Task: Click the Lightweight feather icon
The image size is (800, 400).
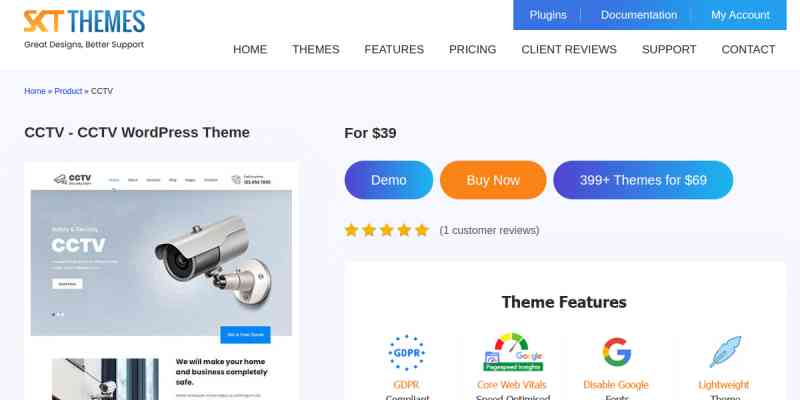Action: [724, 352]
